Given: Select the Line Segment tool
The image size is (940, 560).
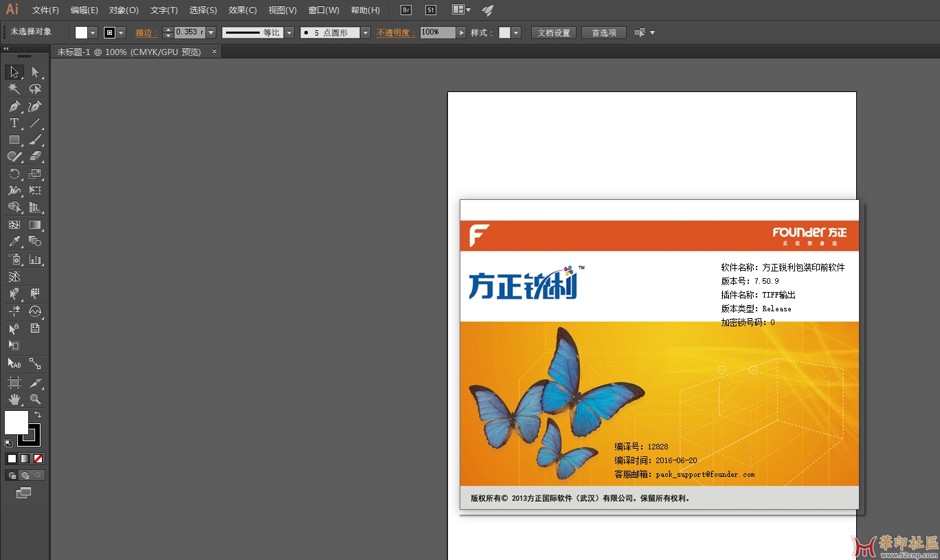Looking at the screenshot, I should [35, 123].
